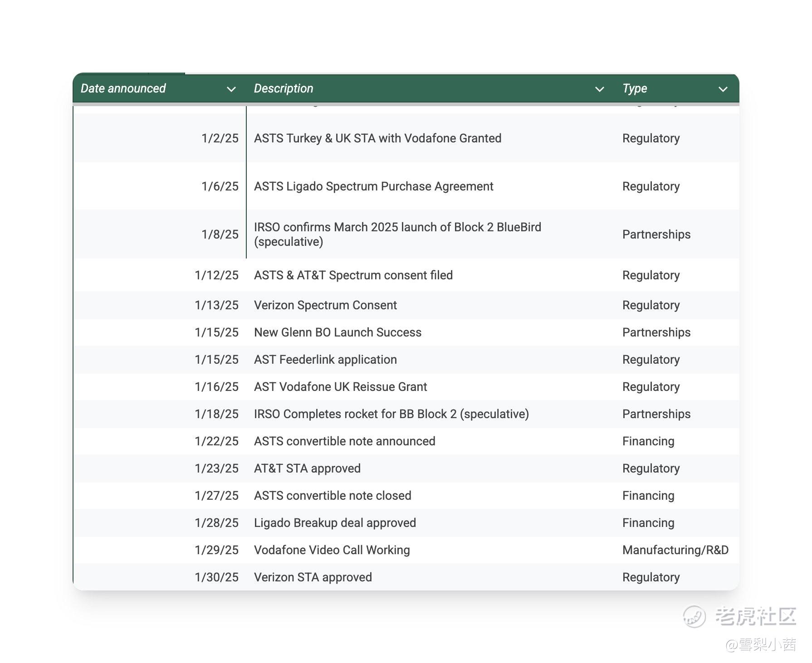The image size is (812, 663).
Task: Select Financing type in 1/22/25 row
Action: coord(648,441)
